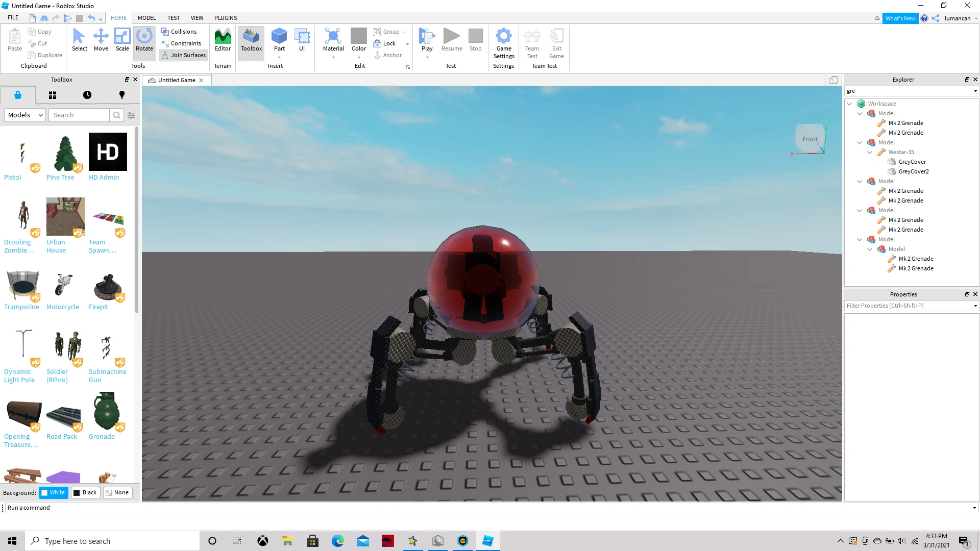Collapse the Westar-35 tree item
The width and height of the screenshot is (980, 551).
click(x=870, y=152)
